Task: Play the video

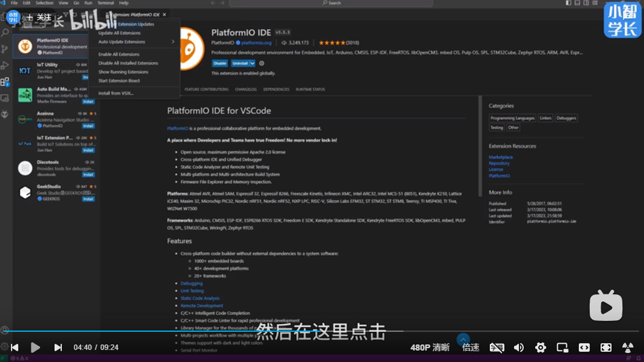Action: click(x=35, y=348)
